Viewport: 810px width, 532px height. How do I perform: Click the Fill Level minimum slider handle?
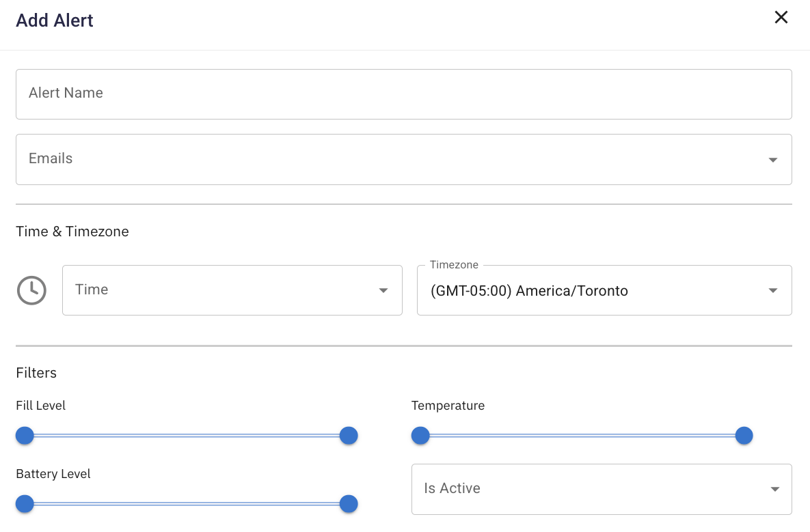[25, 436]
